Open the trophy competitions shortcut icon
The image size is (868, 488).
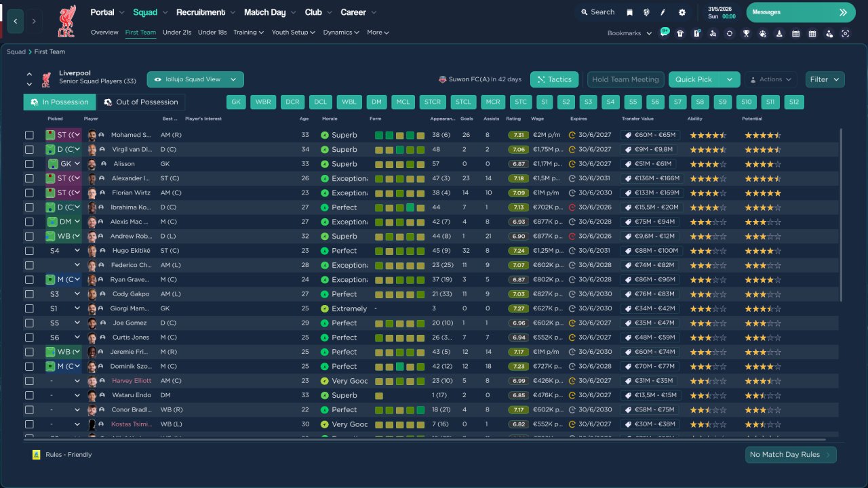click(x=746, y=33)
